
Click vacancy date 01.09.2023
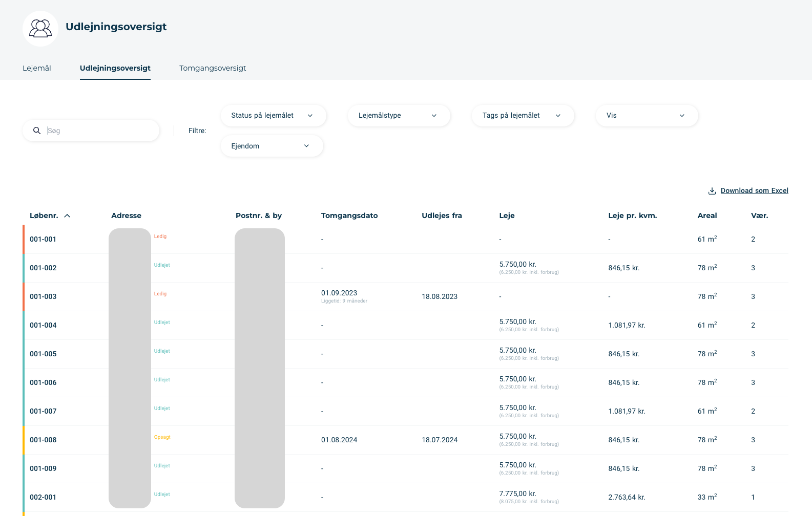pyautogui.click(x=339, y=293)
